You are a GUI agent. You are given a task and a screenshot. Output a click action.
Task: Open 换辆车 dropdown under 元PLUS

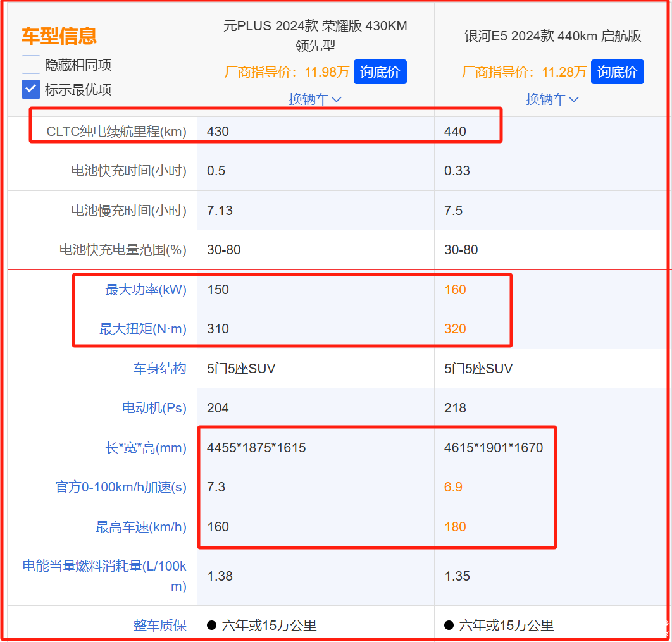[315, 99]
